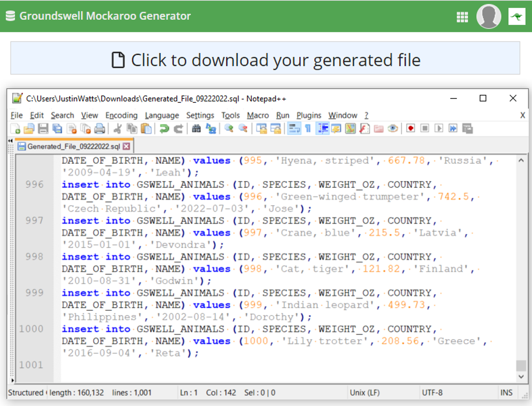Click the Paste clipboard icon
Image resolution: width=532 pixels, height=406 pixels.
click(146, 129)
